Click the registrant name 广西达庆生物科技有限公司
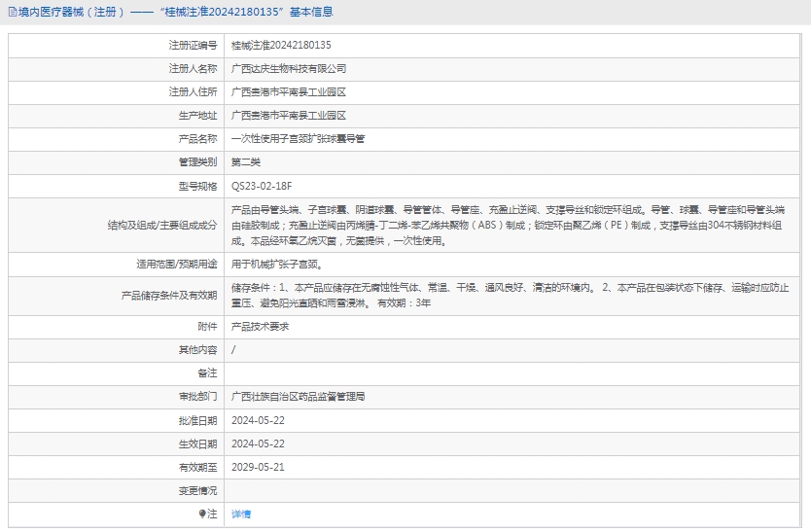This screenshot has height=532, width=811. coord(288,69)
